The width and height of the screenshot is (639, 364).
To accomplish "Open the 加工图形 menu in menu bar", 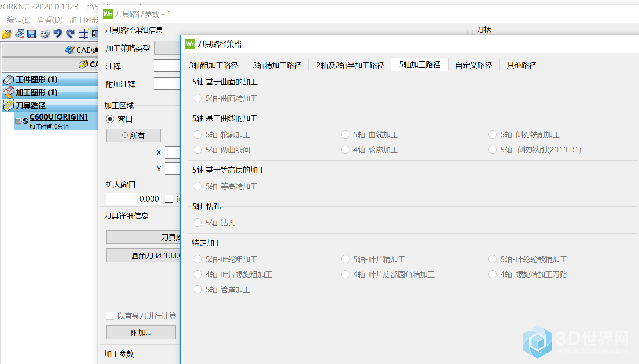I will [x=84, y=20].
